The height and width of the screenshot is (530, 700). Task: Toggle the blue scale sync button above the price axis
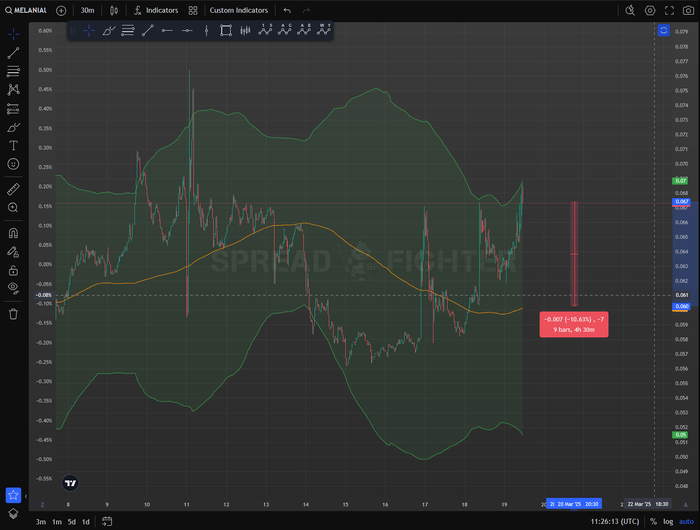pyautogui.click(x=663, y=30)
